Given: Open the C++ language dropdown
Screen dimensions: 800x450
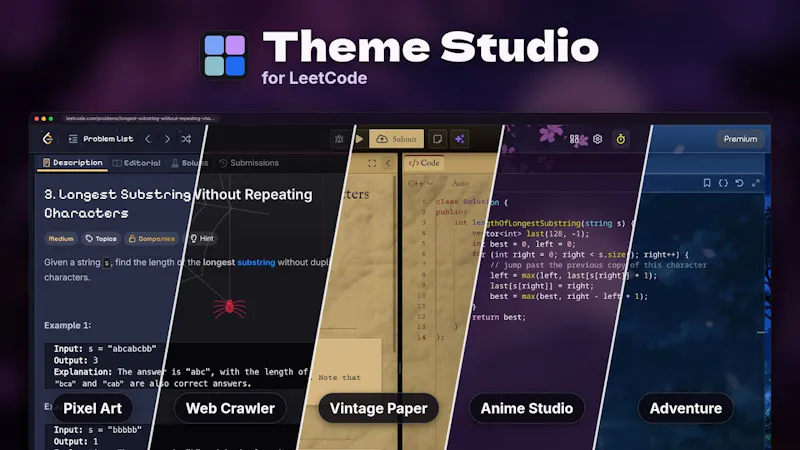Looking at the screenshot, I should (x=420, y=183).
